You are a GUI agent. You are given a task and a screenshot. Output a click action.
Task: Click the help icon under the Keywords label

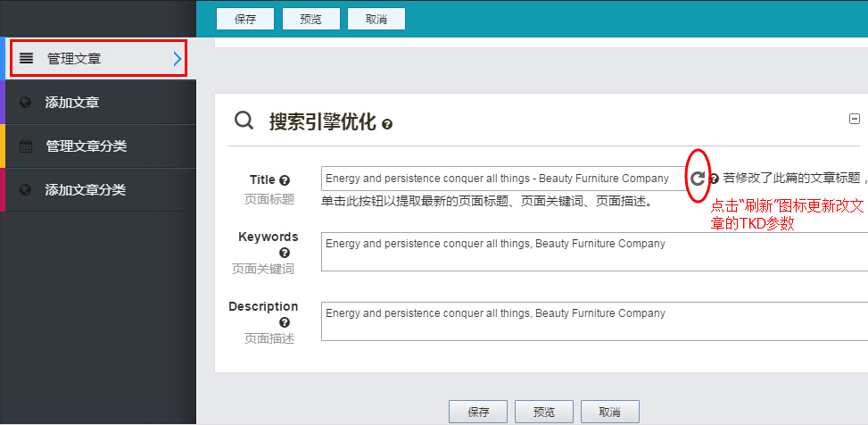point(285,253)
